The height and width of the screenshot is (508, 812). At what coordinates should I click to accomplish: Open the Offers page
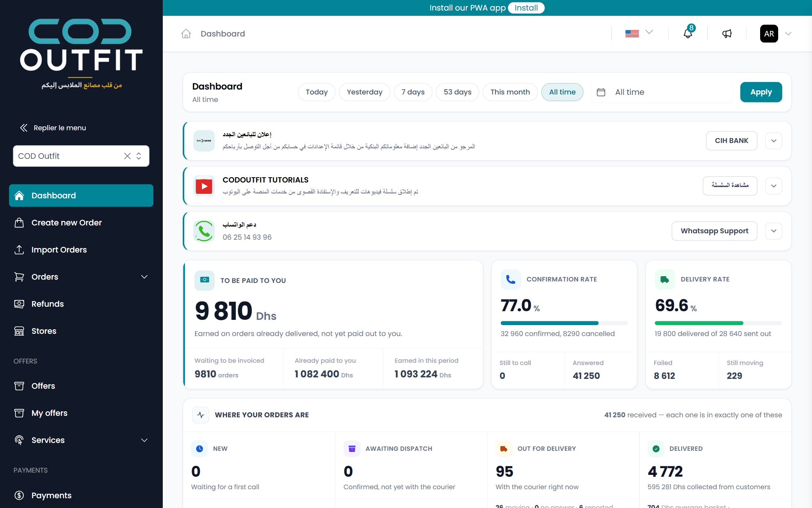tap(81, 386)
